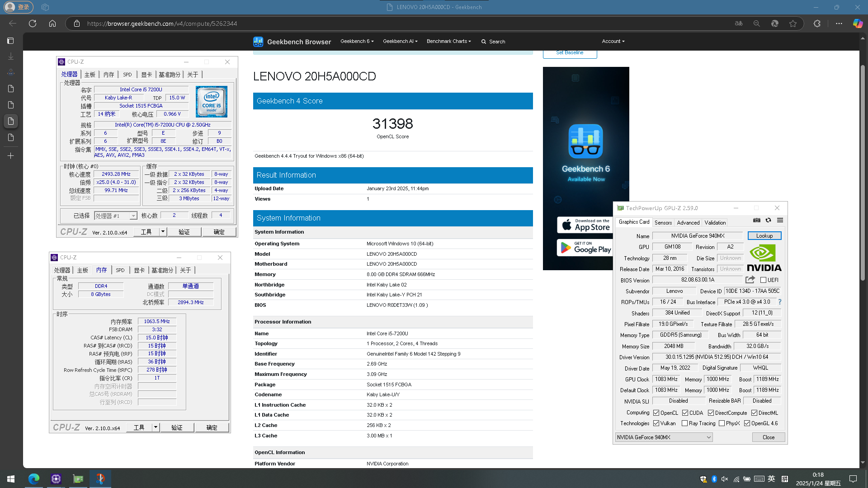This screenshot has height=488, width=868.
Task: Open downloads icon in vertical tab bar
Action: pyautogui.click(x=11, y=56)
